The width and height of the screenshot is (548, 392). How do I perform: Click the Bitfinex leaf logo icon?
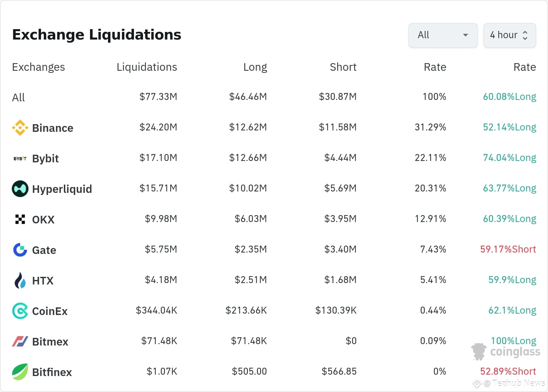tap(20, 372)
